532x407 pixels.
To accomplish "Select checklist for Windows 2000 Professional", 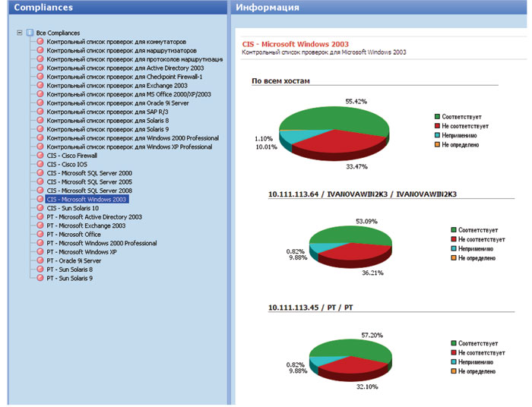I will (133, 138).
